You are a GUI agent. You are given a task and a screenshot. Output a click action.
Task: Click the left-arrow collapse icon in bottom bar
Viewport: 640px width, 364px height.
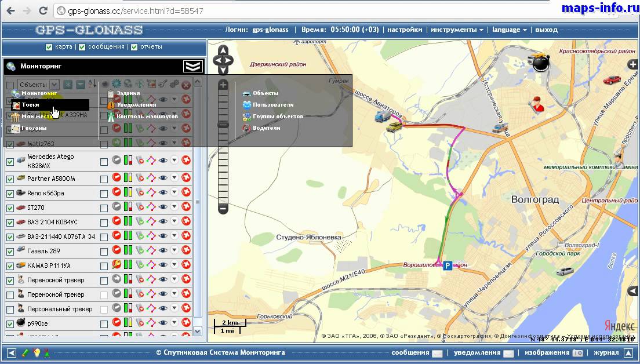coord(12,352)
